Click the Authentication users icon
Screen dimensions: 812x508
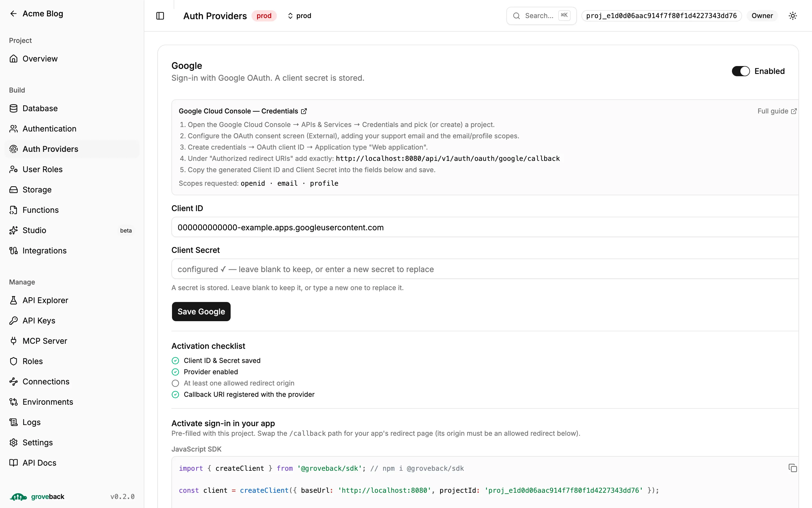14,129
